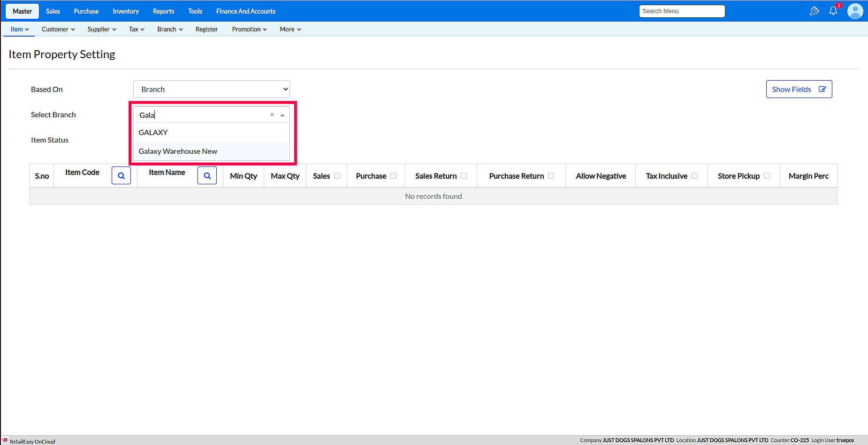Viewport: 868px width, 445px height.
Task: Open the user profile avatar
Action: (855, 11)
